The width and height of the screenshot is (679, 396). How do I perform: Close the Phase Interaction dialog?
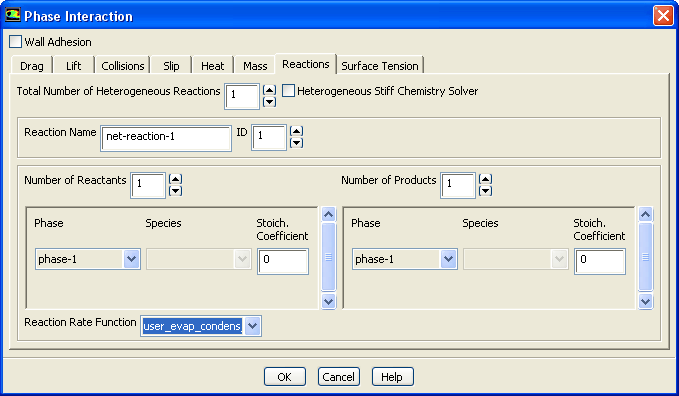(663, 16)
